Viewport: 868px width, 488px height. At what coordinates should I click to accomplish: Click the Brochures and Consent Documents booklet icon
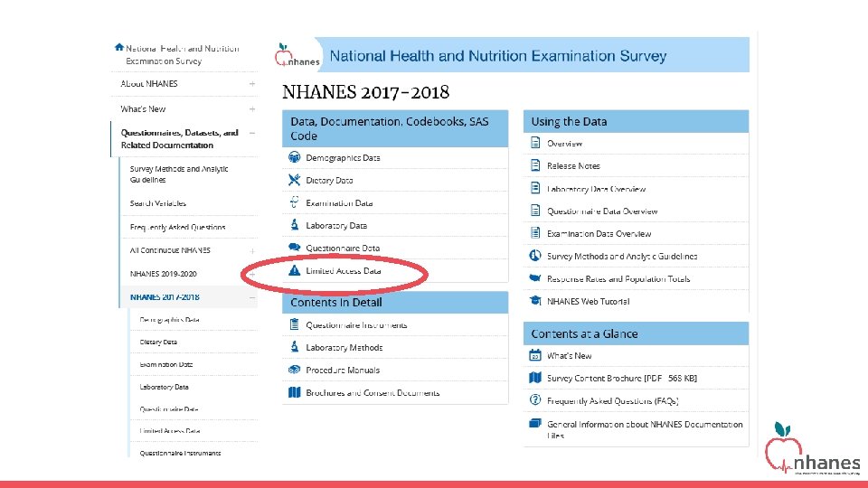(x=295, y=392)
